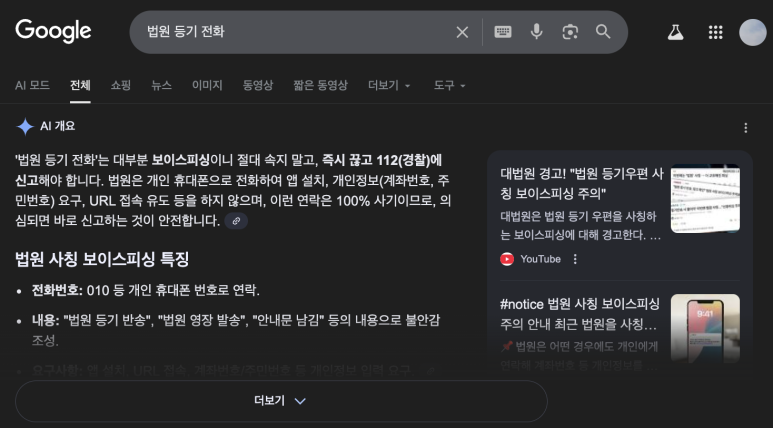Click the YouTube source label
Image resolution: width=773 pixels, height=428 pixels.
(x=540, y=259)
